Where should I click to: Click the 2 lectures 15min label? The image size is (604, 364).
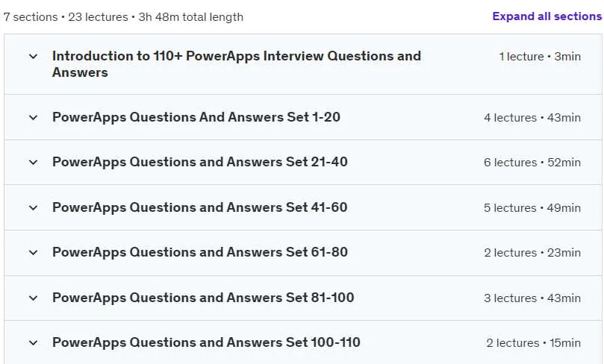[x=534, y=343]
